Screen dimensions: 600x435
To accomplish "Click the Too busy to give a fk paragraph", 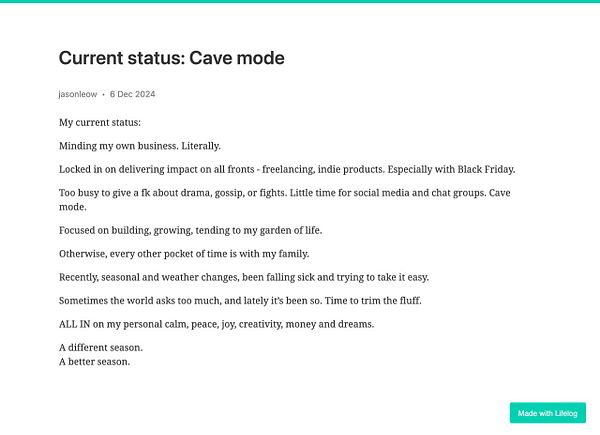I will (x=285, y=200).
